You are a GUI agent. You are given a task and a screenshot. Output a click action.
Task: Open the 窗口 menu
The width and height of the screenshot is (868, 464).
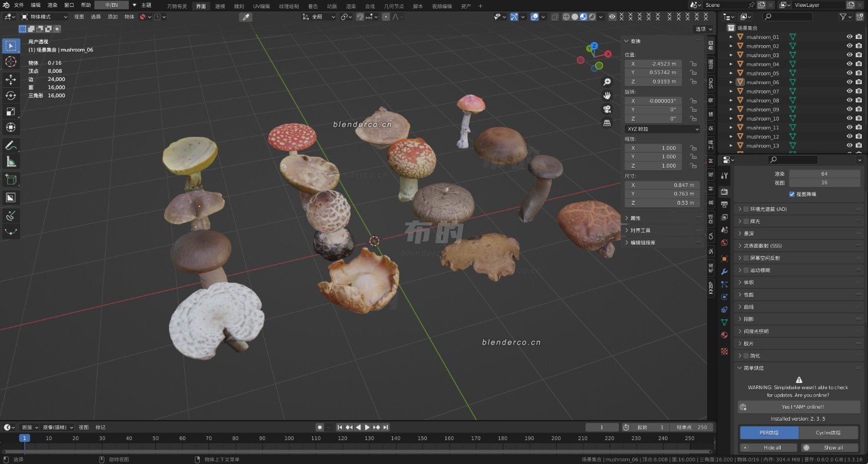69,5
